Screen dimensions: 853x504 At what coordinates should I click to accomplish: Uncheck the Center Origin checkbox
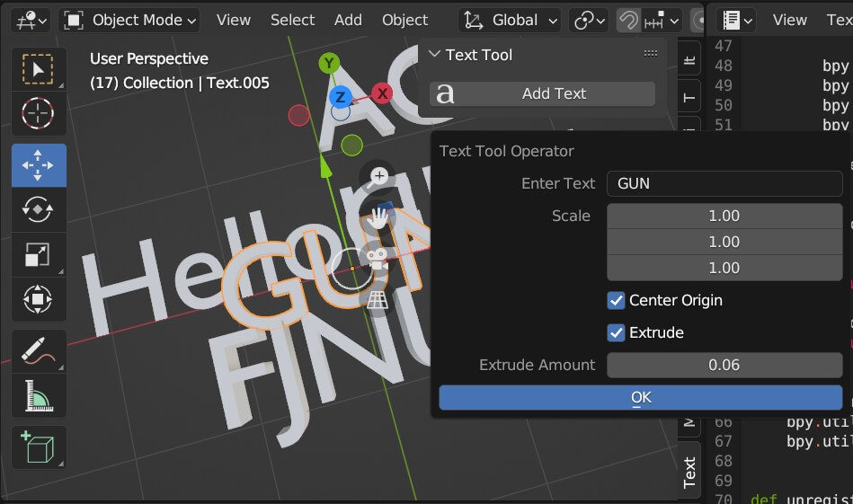point(616,300)
